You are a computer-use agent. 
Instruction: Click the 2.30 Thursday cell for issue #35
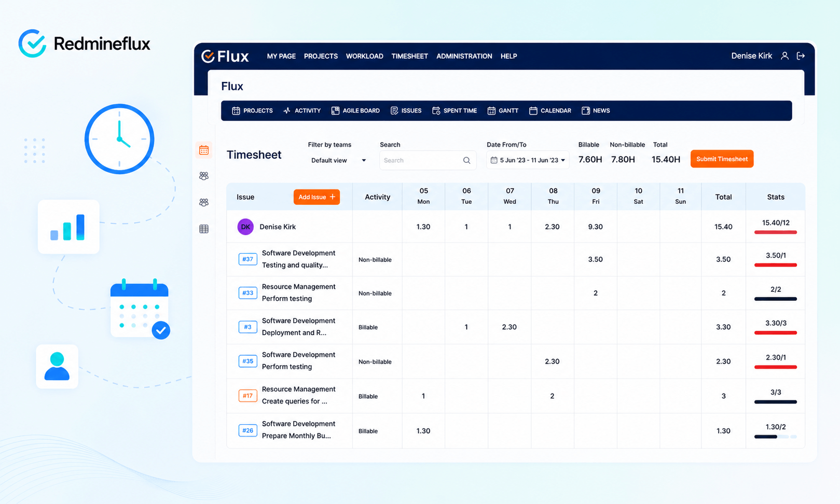(552, 361)
